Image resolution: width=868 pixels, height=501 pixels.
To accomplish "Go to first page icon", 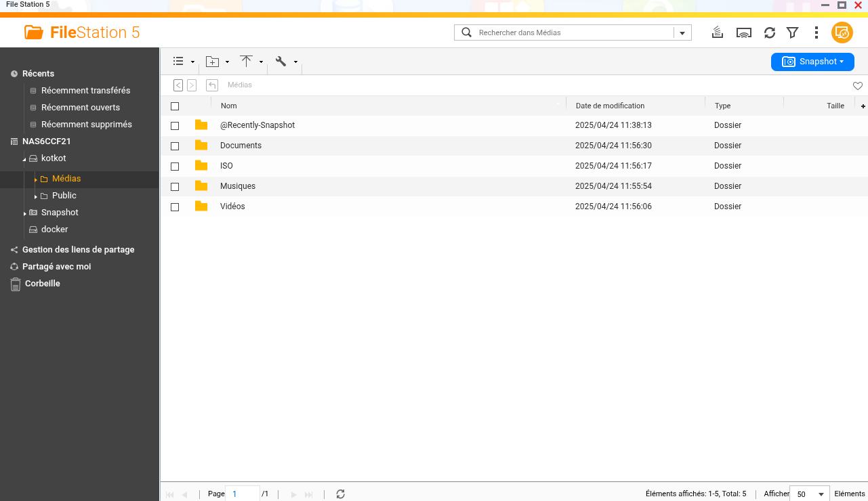I will [x=169, y=495].
